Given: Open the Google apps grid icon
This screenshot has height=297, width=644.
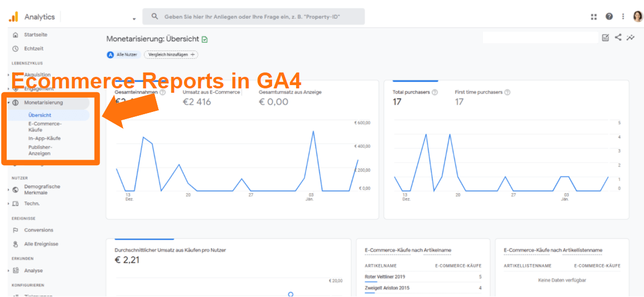Looking at the screenshot, I should 593,16.
